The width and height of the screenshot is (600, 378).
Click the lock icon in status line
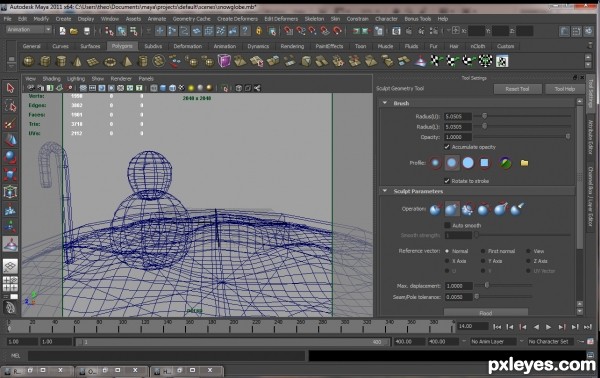click(259, 31)
